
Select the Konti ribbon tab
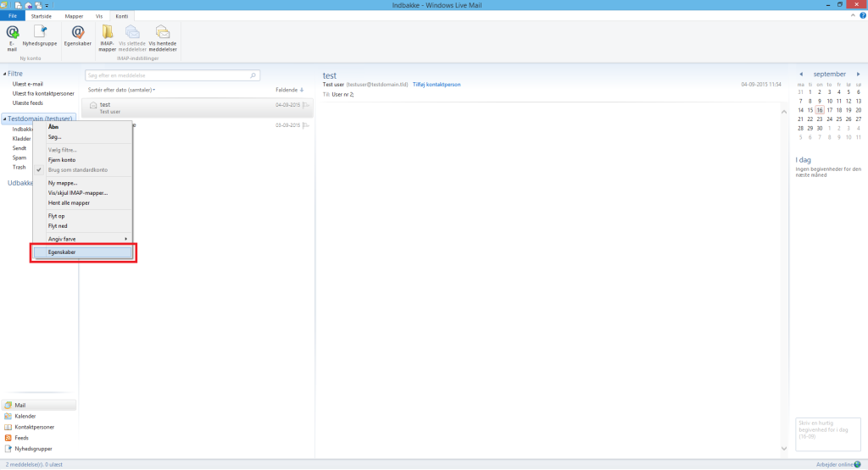122,16
